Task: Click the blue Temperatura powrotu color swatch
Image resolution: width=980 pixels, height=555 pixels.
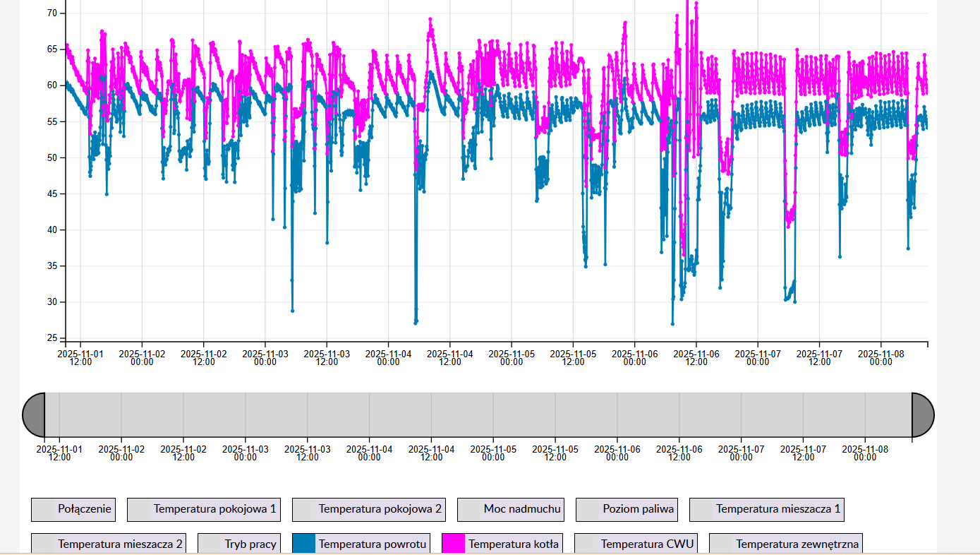Action: [304, 544]
